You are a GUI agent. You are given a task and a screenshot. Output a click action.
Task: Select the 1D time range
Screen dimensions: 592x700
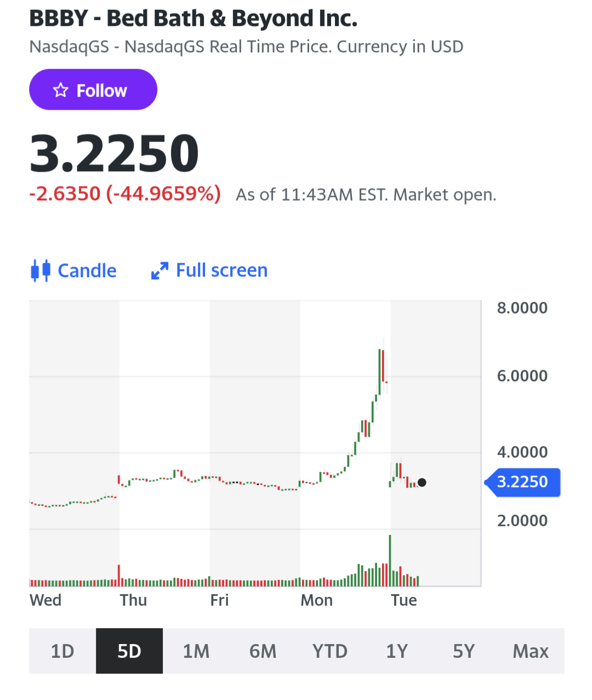click(62, 651)
